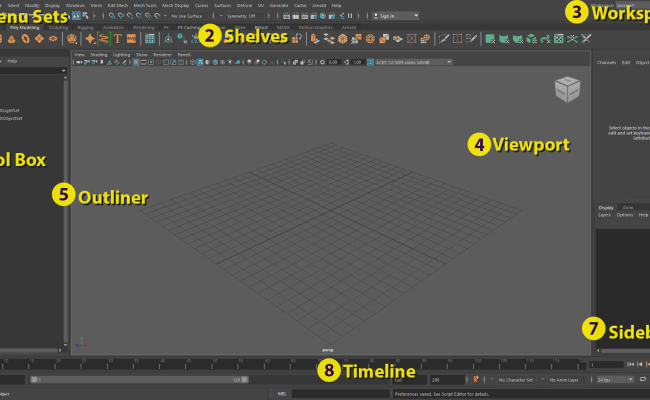
Task: Click the center pivot shelf icon
Action: [x=168, y=39]
